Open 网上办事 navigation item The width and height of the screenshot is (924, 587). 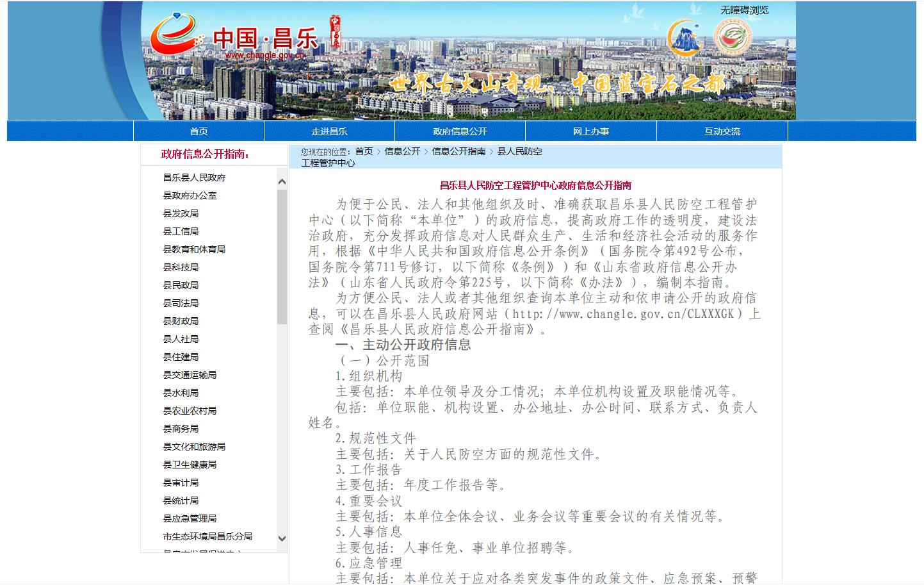pos(590,131)
